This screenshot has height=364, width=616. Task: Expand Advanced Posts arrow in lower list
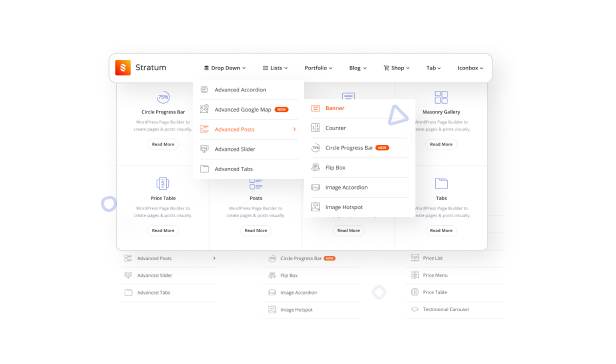pyautogui.click(x=214, y=258)
